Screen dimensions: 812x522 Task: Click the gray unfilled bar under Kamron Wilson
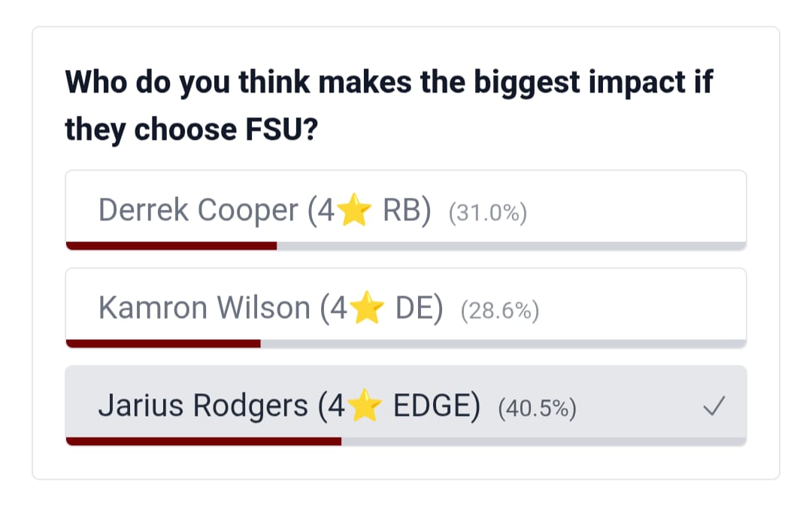(503, 343)
